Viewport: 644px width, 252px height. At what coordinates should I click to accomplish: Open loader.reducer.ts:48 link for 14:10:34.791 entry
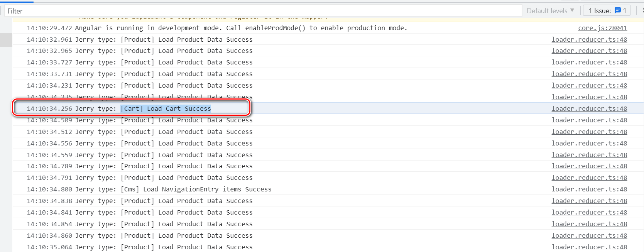589,178
